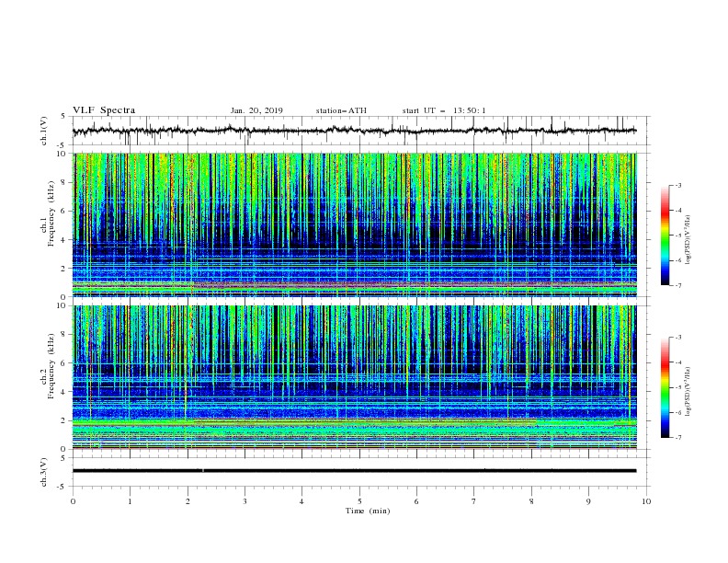
Task: Select the "start UT = 13:50:1" header text
Action: click(x=444, y=110)
